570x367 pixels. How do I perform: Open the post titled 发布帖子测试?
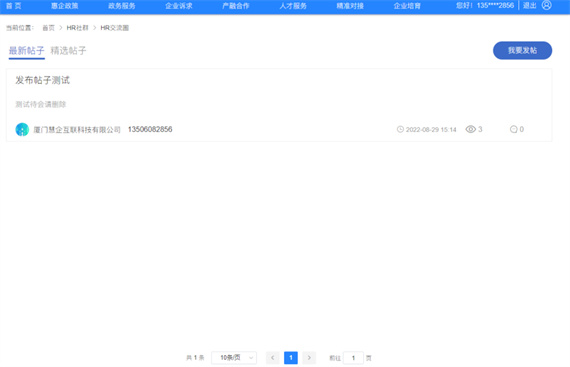42,80
